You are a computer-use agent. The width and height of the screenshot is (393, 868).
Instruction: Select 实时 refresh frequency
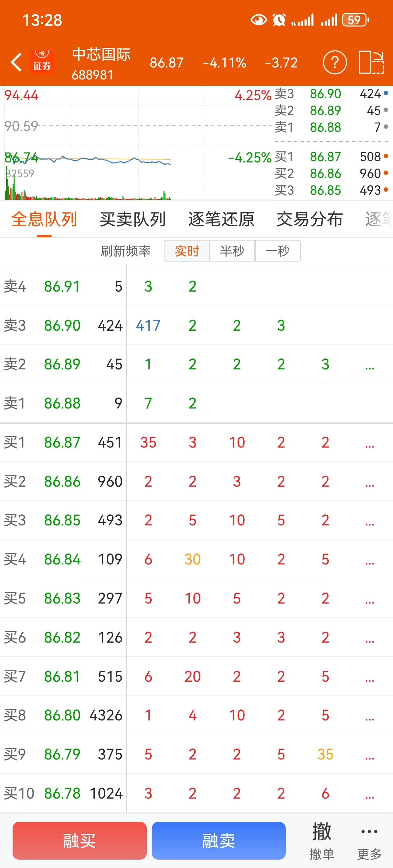(x=187, y=251)
